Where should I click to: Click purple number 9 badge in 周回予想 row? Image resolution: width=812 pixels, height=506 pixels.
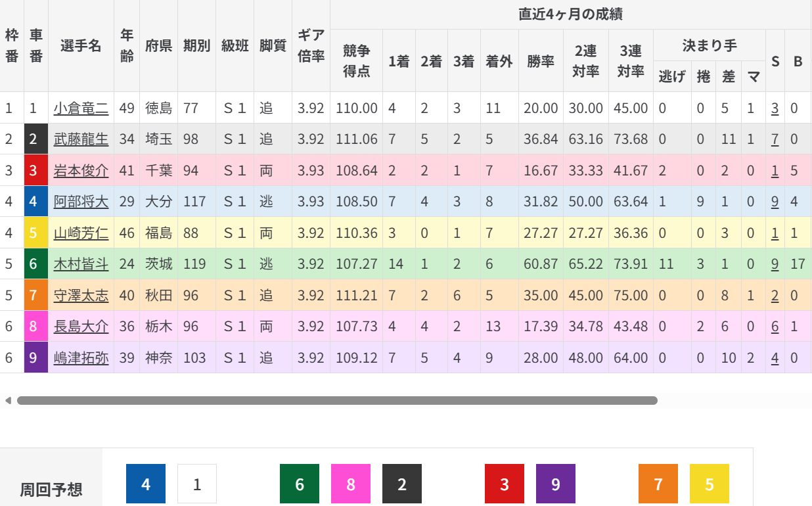(x=556, y=484)
